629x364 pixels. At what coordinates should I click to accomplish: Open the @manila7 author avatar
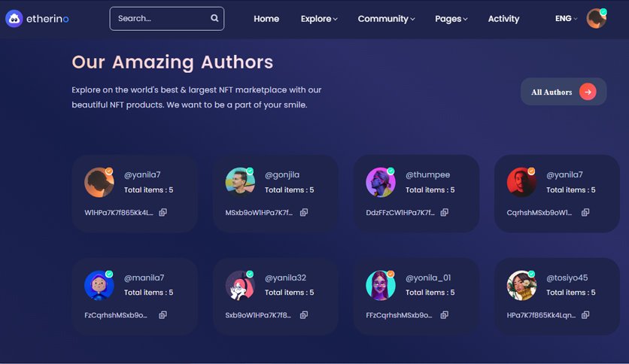(x=99, y=285)
